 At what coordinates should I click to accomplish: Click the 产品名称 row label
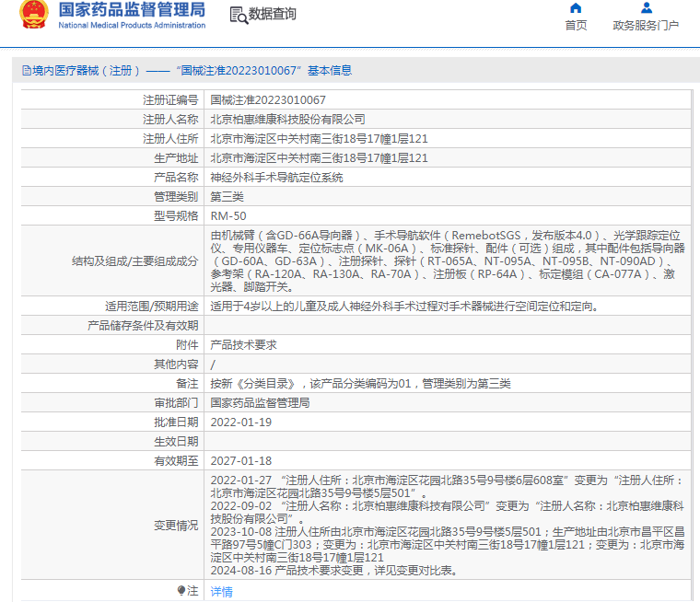(x=176, y=178)
